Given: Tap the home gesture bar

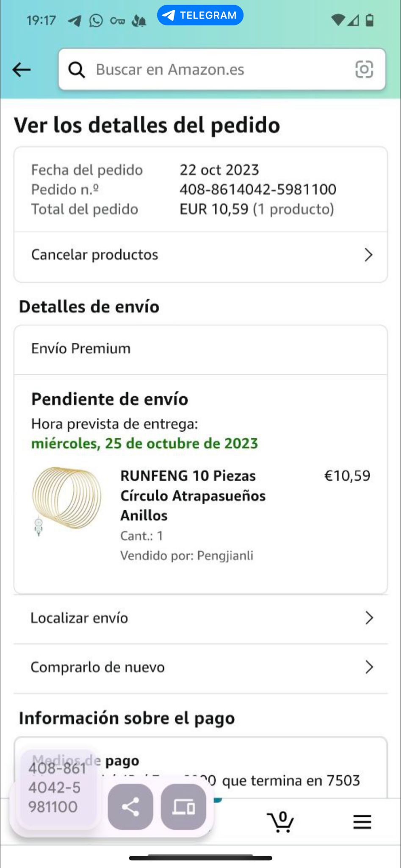Looking at the screenshot, I should click(x=200, y=858).
